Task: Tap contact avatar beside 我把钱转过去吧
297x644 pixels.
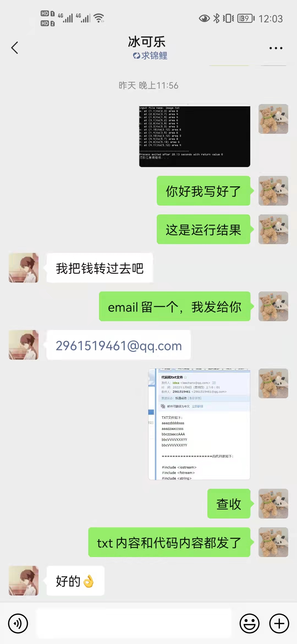Action: click(x=24, y=268)
